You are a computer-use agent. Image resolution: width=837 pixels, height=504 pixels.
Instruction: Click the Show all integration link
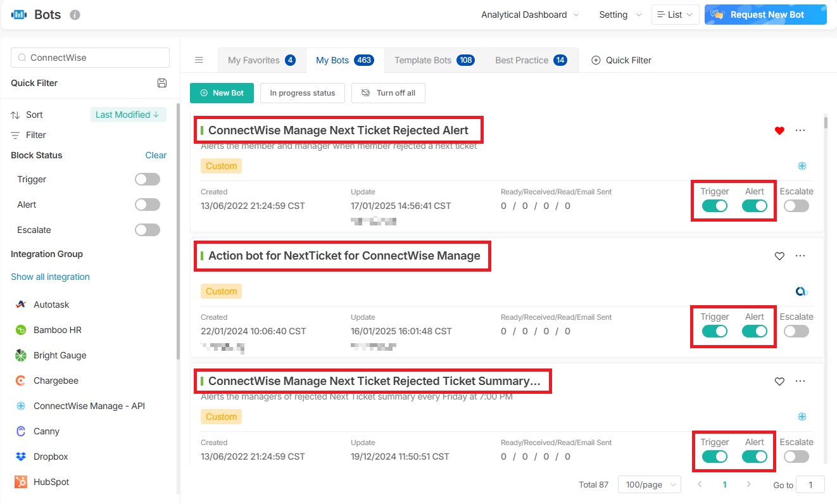point(50,277)
